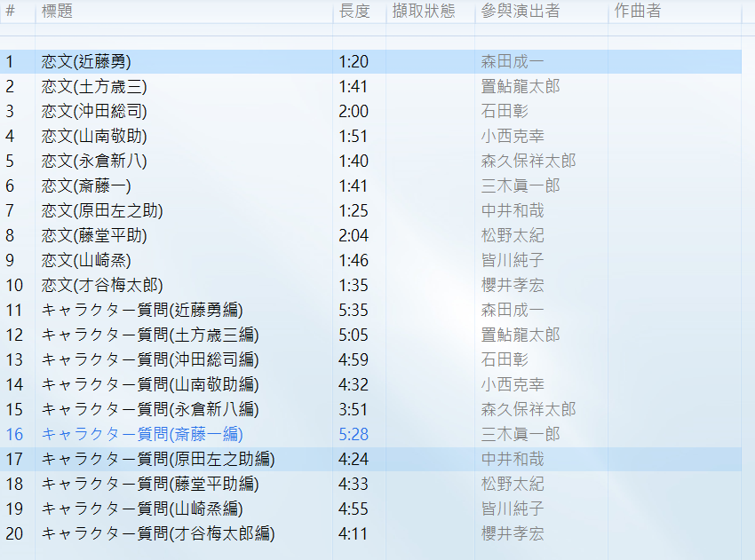Click artist 皆川純子 in track 9 row
Viewport: 755px width, 560px height.
[x=513, y=260]
